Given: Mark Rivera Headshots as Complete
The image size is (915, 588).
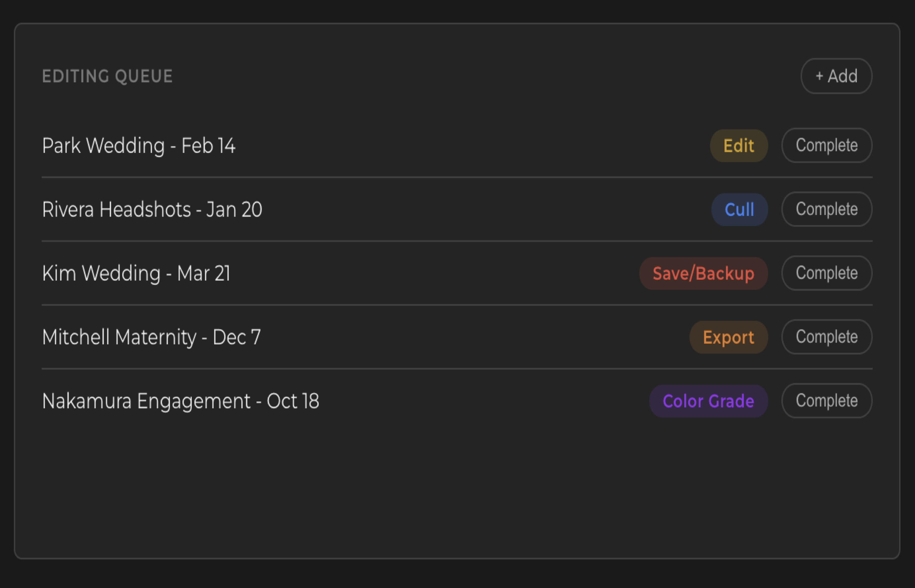Looking at the screenshot, I should pyautogui.click(x=826, y=209).
